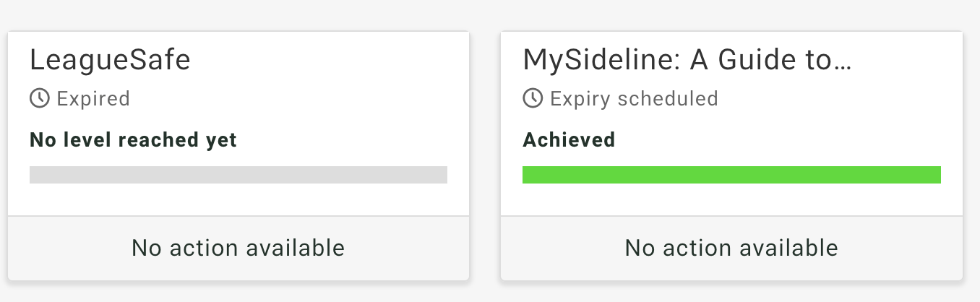Open the LeagueSafe card title
Screen dimensions: 980x302
click(x=110, y=60)
